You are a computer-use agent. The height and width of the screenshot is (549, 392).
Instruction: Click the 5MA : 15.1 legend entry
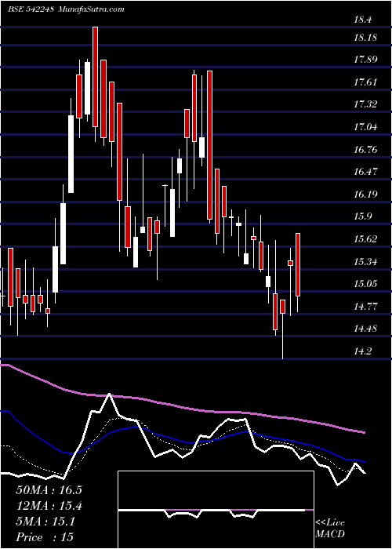(x=45, y=522)
